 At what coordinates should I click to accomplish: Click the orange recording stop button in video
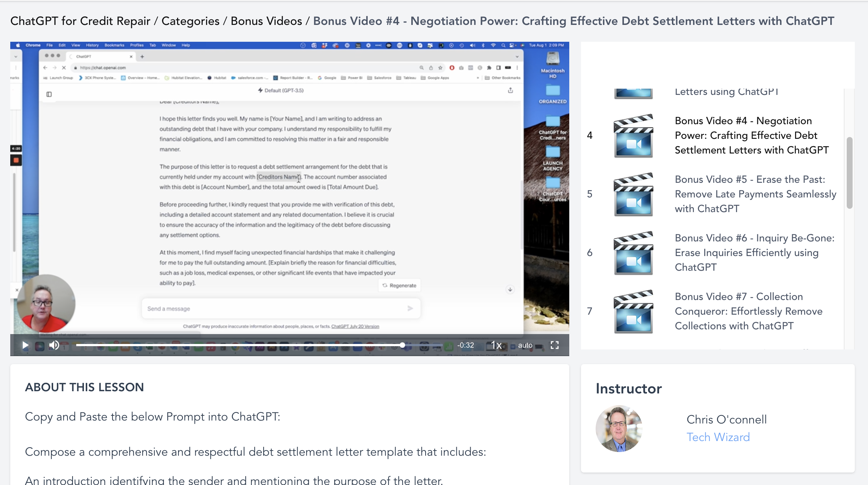tap(16, 160)
